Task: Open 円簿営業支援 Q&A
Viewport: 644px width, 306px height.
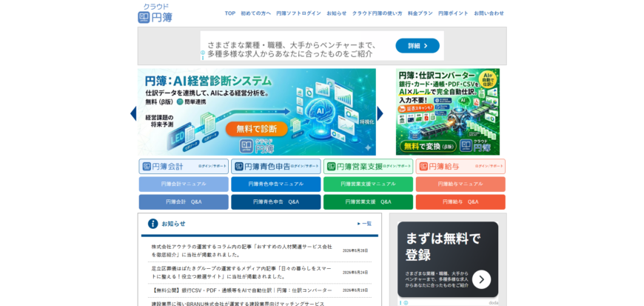Action: pyautogui.click(x=369, y=202)
